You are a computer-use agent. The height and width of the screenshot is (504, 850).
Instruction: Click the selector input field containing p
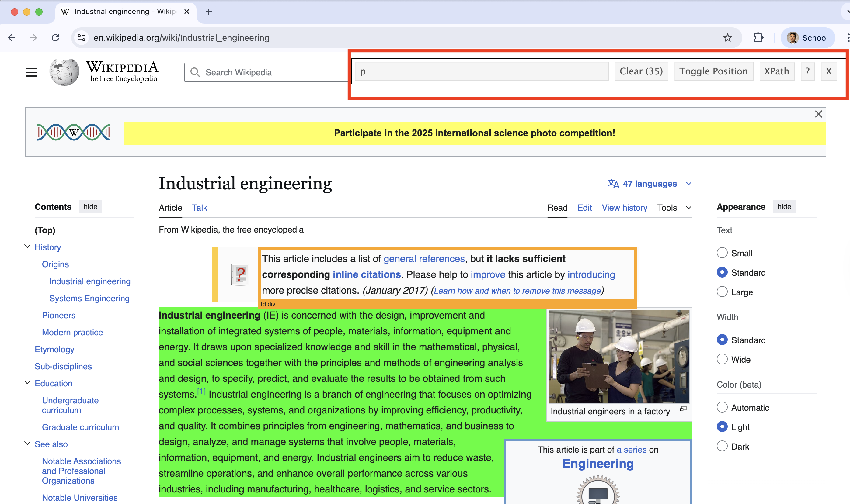(x=481, y=71)
